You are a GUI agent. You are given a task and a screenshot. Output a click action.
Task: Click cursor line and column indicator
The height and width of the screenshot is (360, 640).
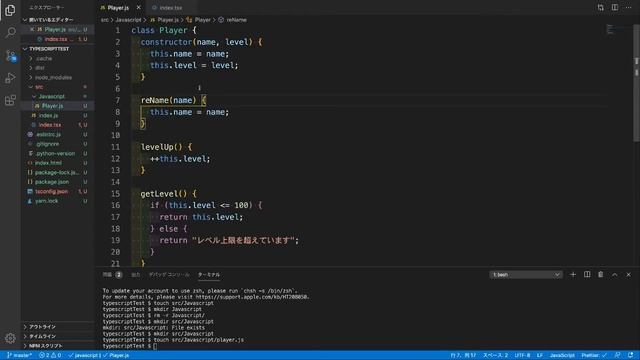pos(463,356)
